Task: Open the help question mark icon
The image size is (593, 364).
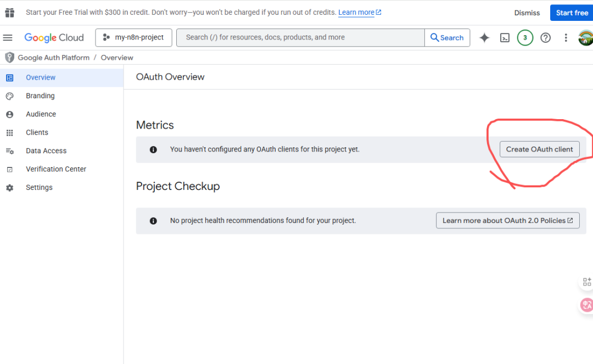Action: tap(545, 38)
